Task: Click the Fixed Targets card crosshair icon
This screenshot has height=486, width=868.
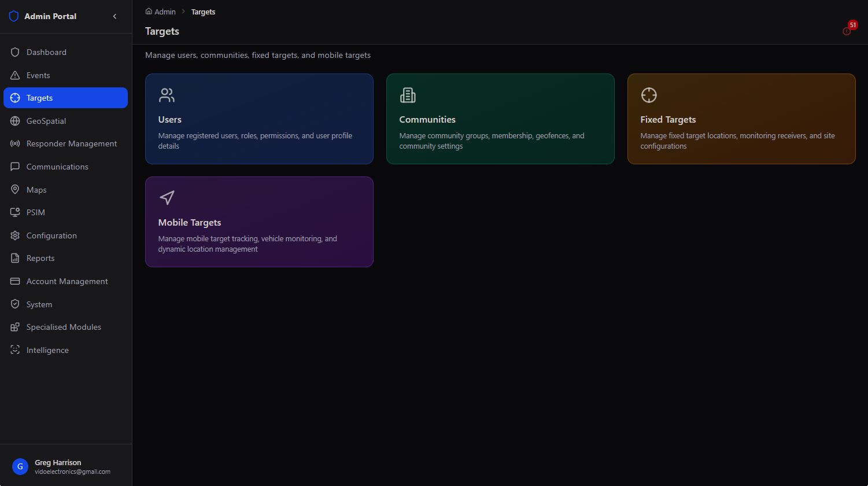Action: (649, 95)
